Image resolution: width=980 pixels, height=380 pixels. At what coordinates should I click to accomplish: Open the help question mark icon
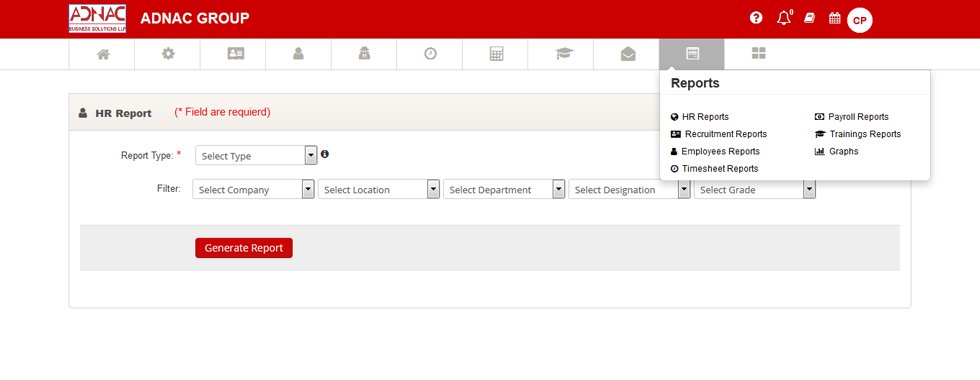point(756,18)
